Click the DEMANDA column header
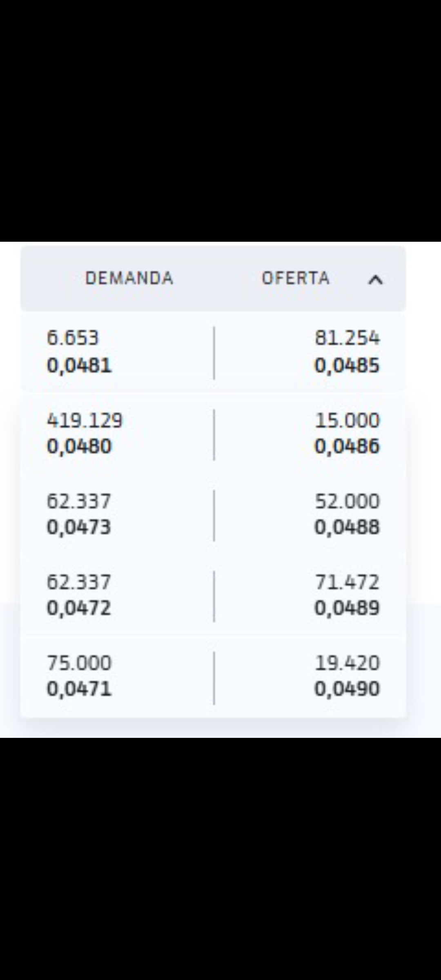 tap(129, 278)
